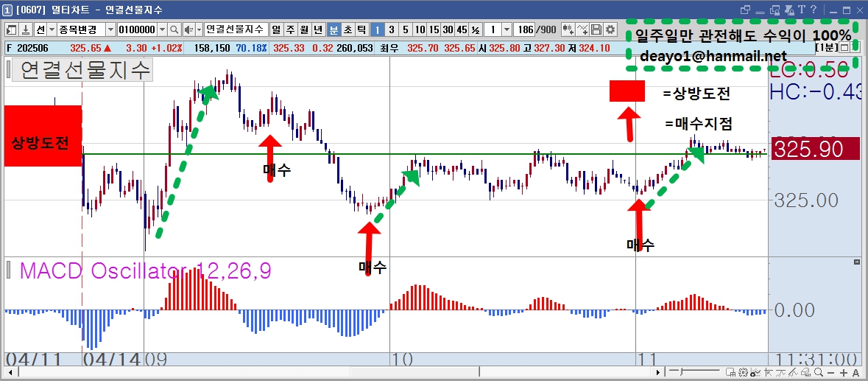The height and width of the screenshot is (381, 868).
Task: Click the MACD Oscillator pane handle
Action: tap(8, 270)
